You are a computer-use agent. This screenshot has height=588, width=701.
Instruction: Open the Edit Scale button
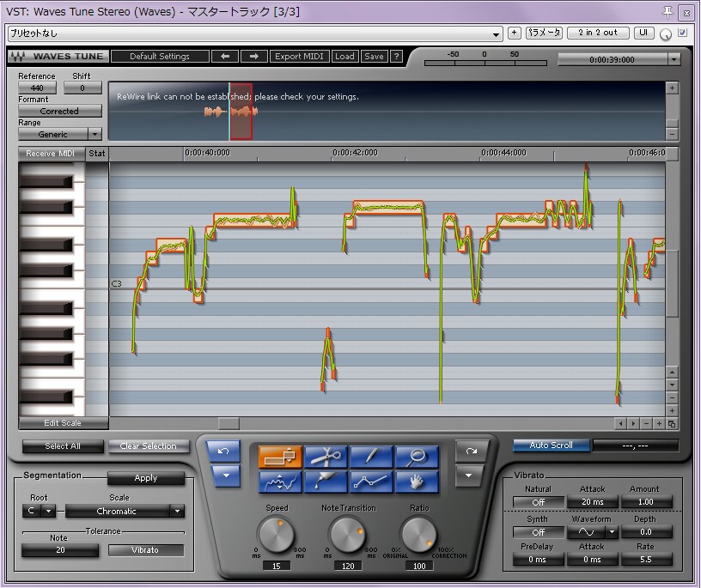[63, 423]
